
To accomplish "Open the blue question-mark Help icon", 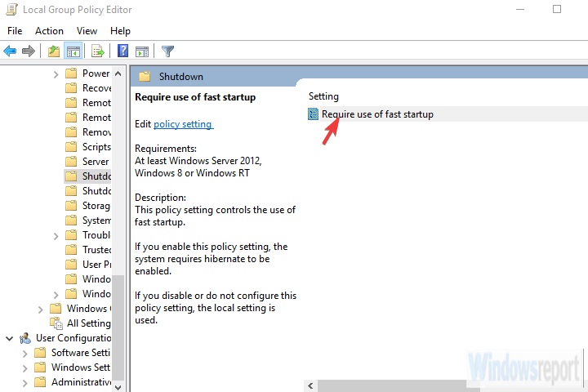I will (x=122, y=51).
